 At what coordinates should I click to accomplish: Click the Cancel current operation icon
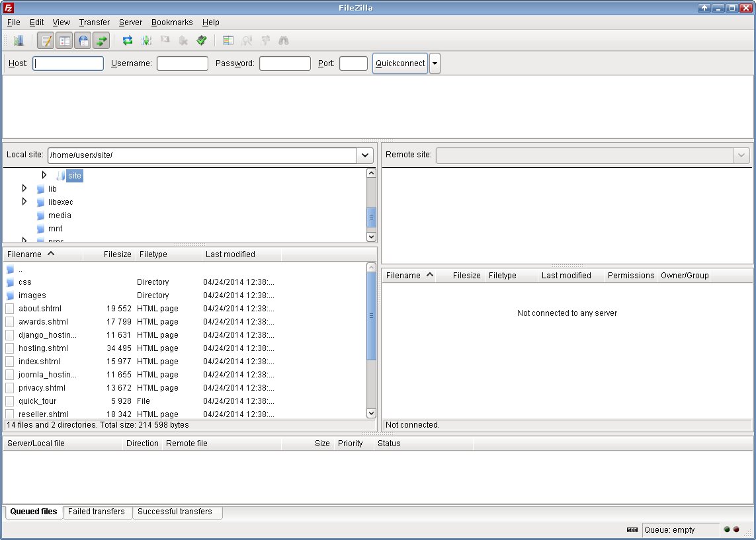(165, 40)
